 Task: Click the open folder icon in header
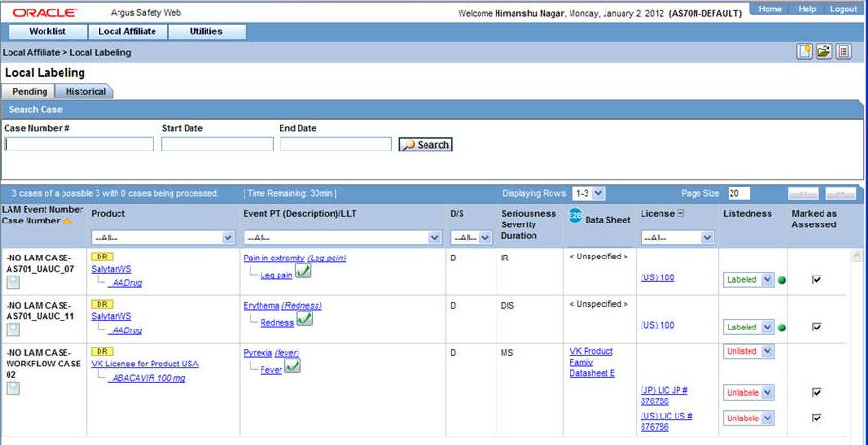tap(823, 51)
